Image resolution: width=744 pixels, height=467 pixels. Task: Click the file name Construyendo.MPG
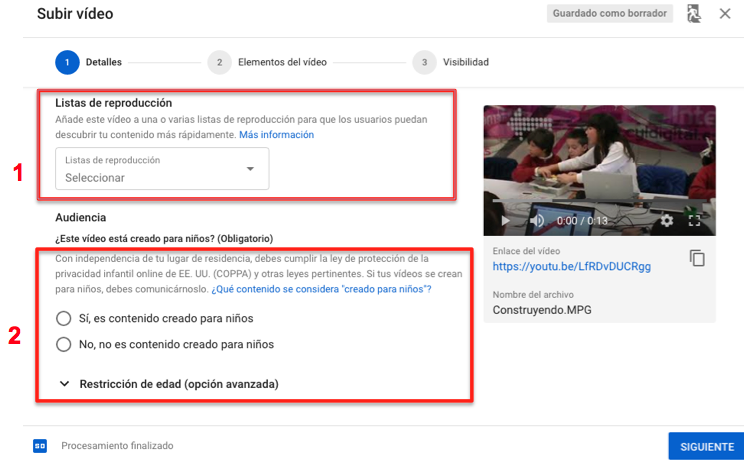[542, 310]
